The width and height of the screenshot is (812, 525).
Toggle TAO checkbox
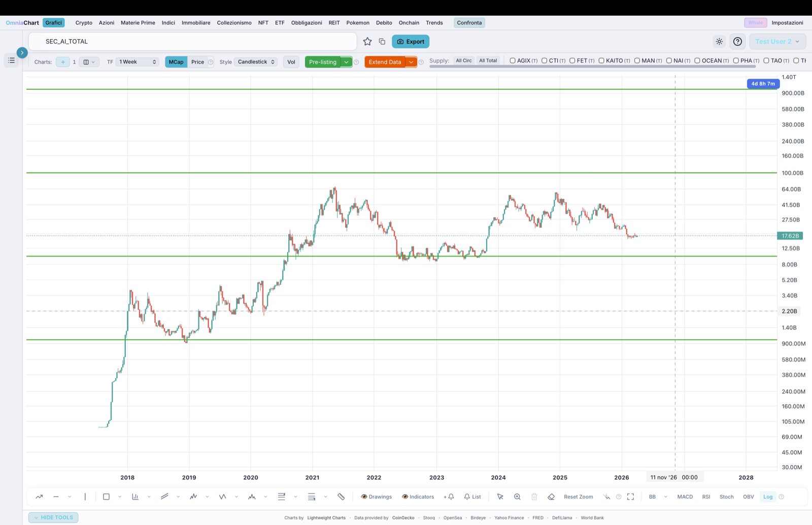coord(766,60)
